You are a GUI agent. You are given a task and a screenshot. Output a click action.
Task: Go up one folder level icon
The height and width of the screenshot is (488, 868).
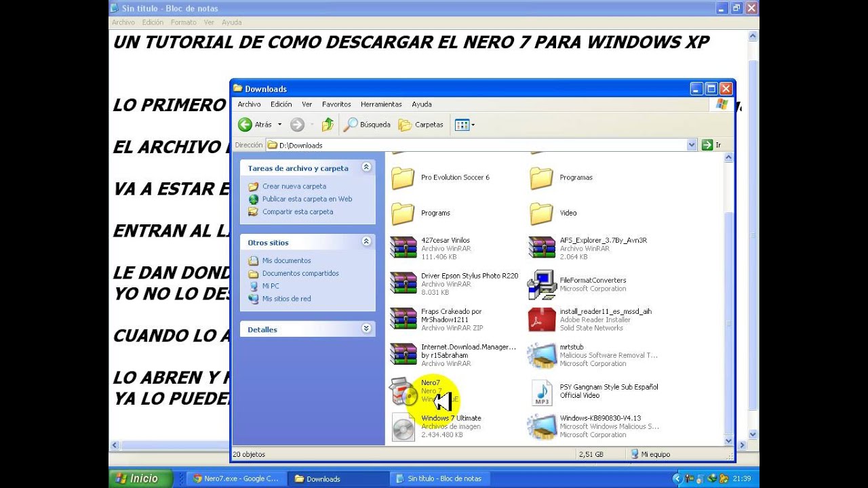pos(328,125)
